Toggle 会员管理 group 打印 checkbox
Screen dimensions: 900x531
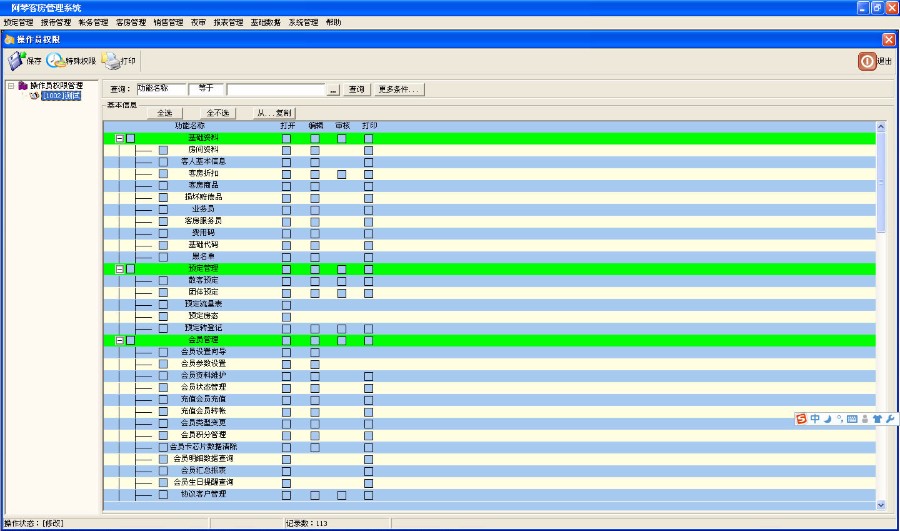(x=368, y=340)
